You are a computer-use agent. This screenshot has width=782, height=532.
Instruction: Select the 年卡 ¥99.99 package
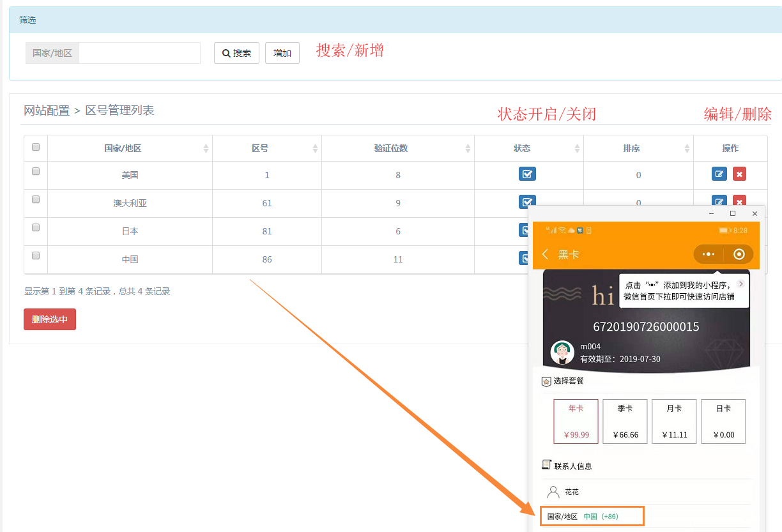576,422
